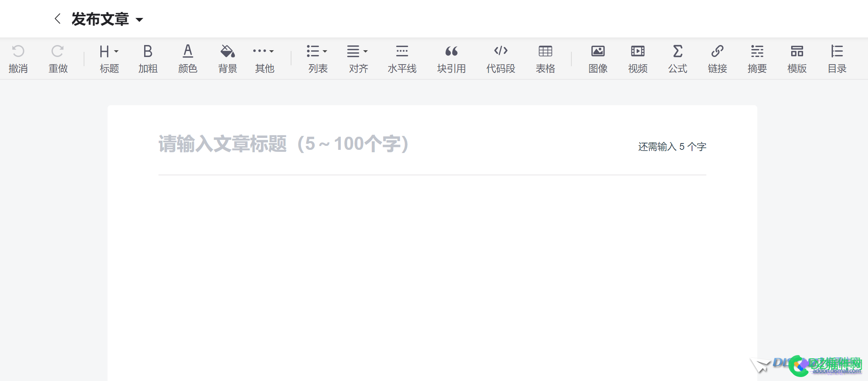
Task: Insert a formula (公式)
Action: coord(677,58)
